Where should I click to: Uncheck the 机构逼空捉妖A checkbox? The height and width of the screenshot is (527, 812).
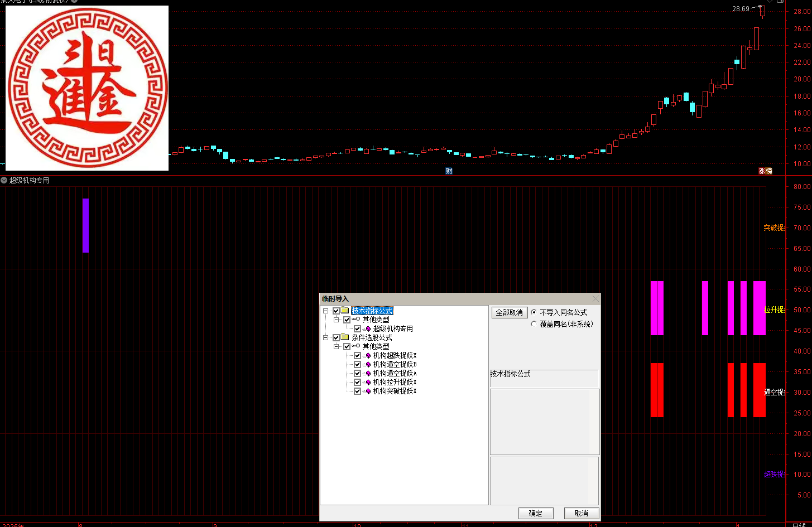coord(358,373)
